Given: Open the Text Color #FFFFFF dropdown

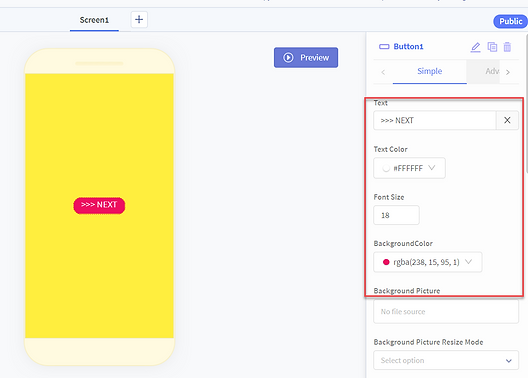Looking at the screenshot, I should coord(409,168).
